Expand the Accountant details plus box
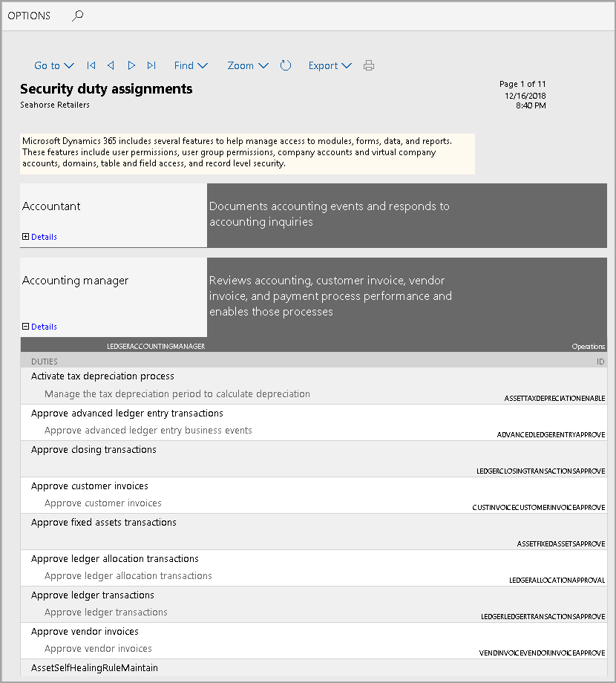The image size is (616, 683). tap(26, 237)
